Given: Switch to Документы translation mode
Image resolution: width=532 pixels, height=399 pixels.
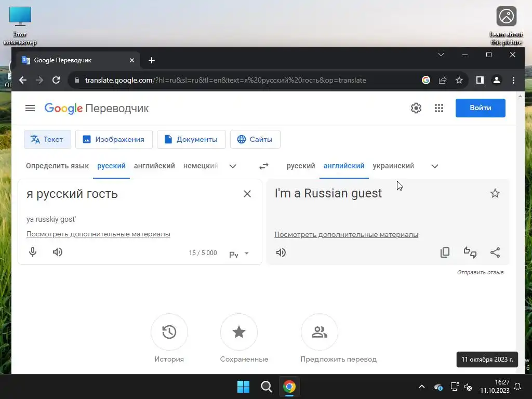Looking at the screenshot, I should click(191, 139).
